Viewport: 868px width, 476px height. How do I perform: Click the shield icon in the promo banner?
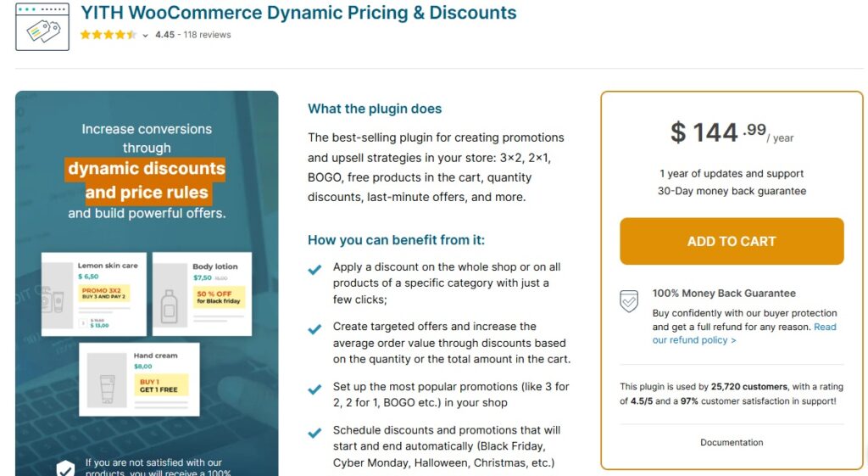65,468
